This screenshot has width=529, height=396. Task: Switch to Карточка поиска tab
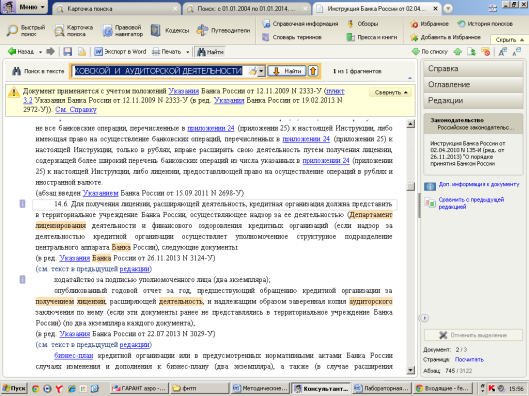pyautogui.click(x=117, y=9)
